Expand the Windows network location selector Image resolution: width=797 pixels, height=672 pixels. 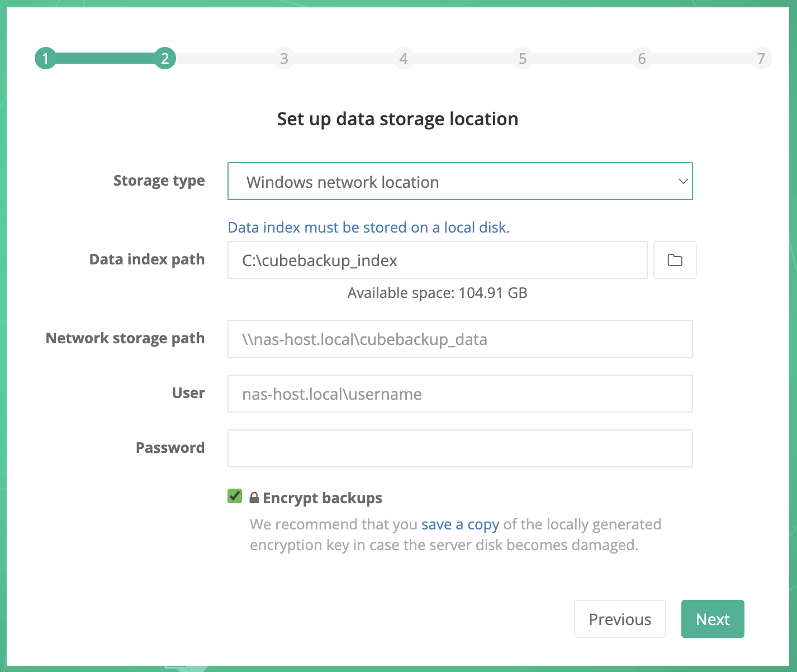click(459, 181)
